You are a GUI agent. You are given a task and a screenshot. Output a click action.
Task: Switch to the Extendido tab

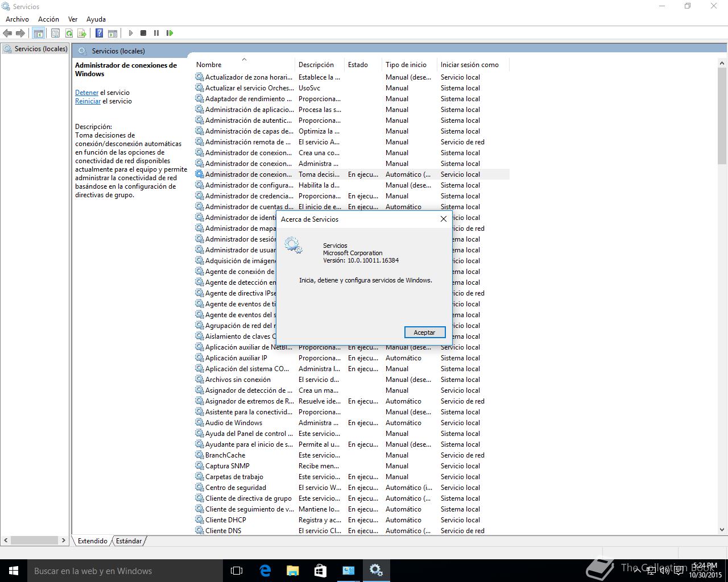tap(93, 541)
